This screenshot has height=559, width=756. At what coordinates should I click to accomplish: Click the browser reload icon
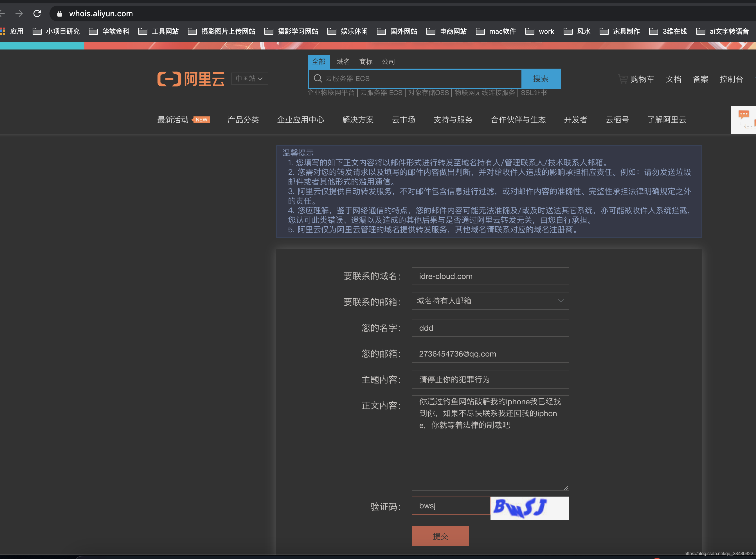(37, 13)
